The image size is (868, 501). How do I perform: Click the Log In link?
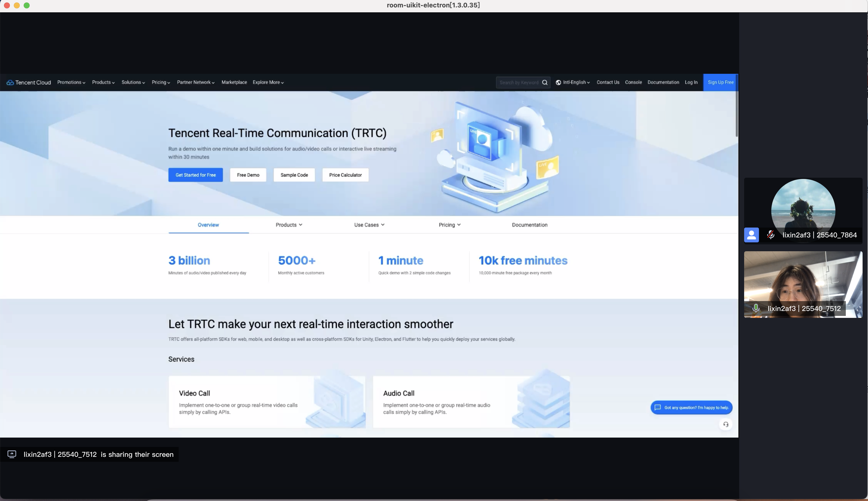pos(691,82)
